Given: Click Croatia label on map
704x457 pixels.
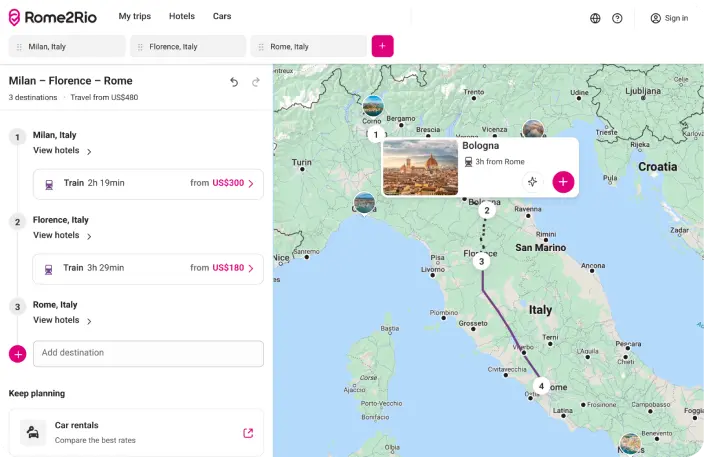Looking at the screenshot, I should point(658,167).
